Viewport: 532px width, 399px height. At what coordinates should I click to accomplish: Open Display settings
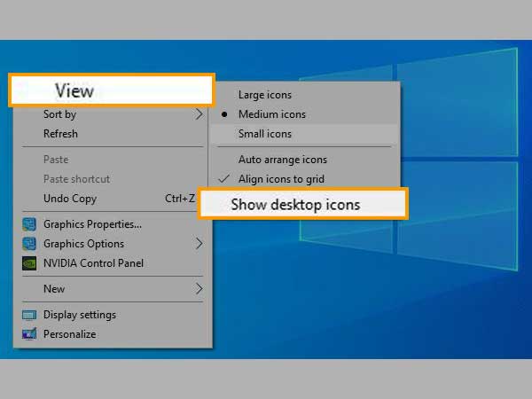(x=112, y=315)
